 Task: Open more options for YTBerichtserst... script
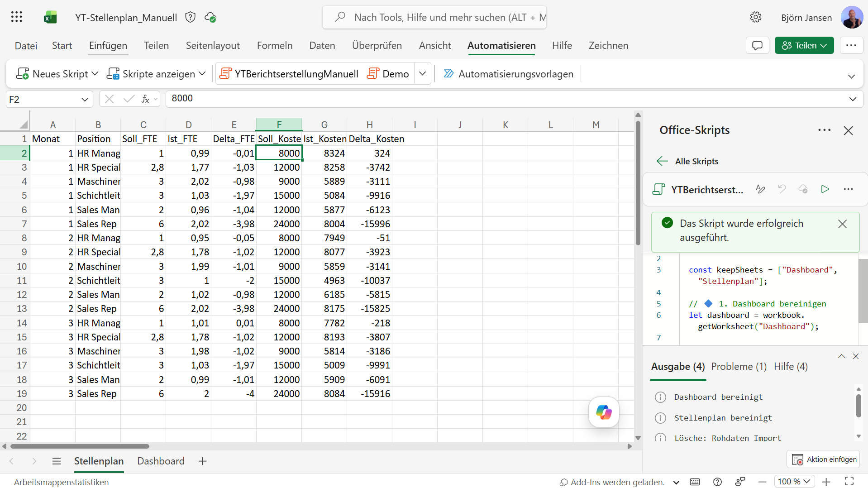(848, 189)
